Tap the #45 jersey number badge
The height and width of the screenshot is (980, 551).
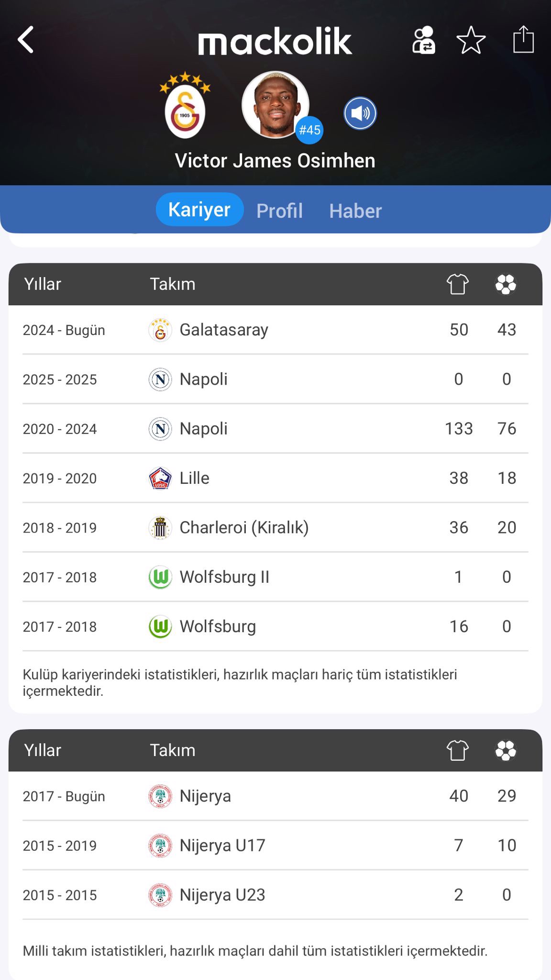click(x=309, y=130)
